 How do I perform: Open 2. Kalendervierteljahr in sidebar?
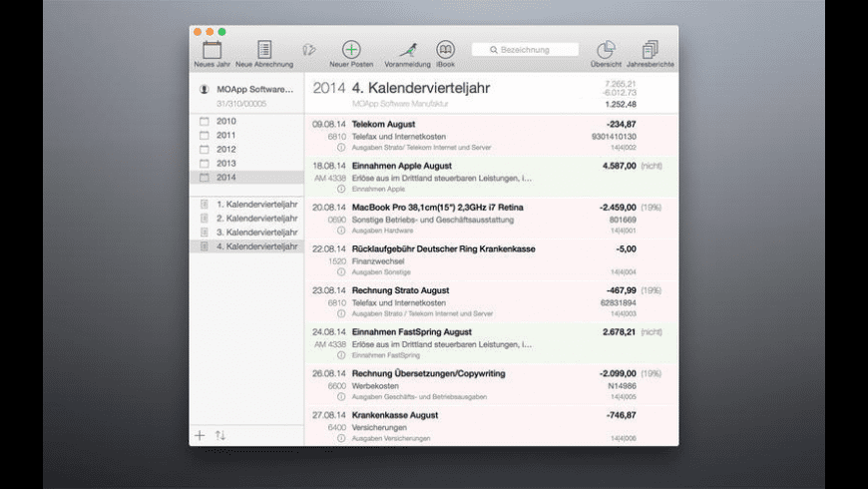point(246,219)
